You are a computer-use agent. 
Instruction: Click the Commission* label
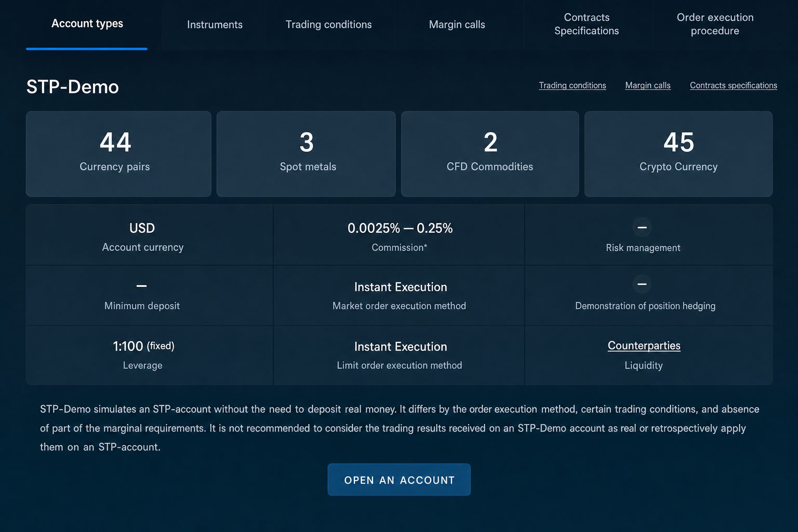[x=400, y=248]
